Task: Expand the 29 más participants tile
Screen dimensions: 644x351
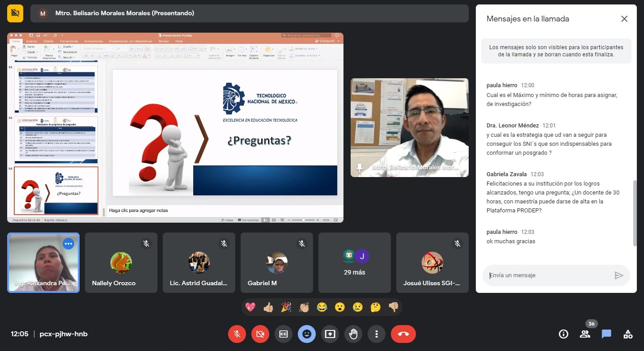Action: pyautogui.click(x=355, y=263)
